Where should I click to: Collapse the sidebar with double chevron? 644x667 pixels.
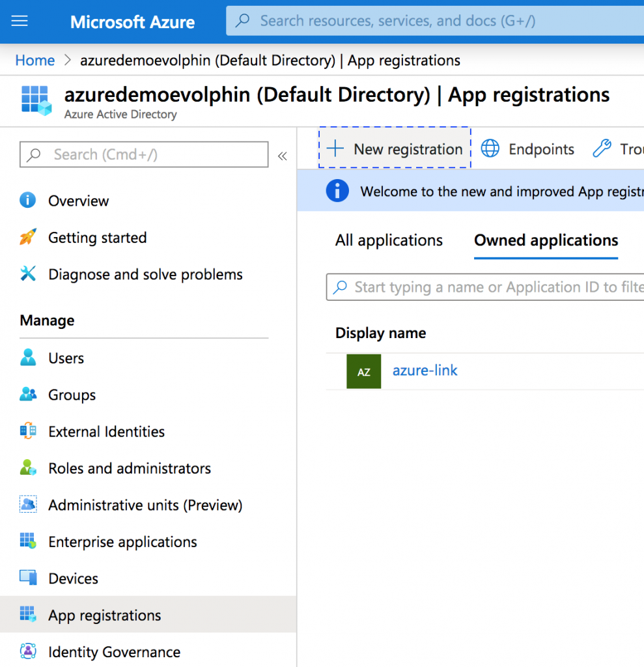coord(283,156)
